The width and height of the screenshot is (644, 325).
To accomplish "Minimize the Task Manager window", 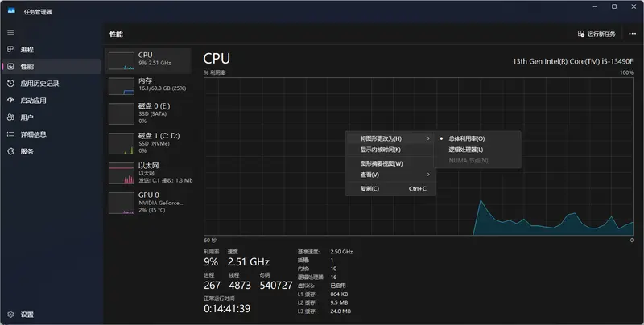I will coord(595,6).
